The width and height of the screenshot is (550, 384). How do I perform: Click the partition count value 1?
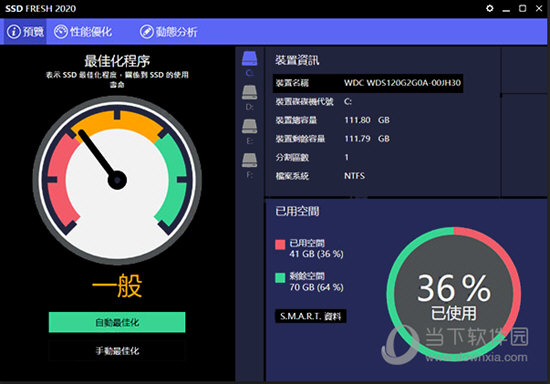coord(347,157)
